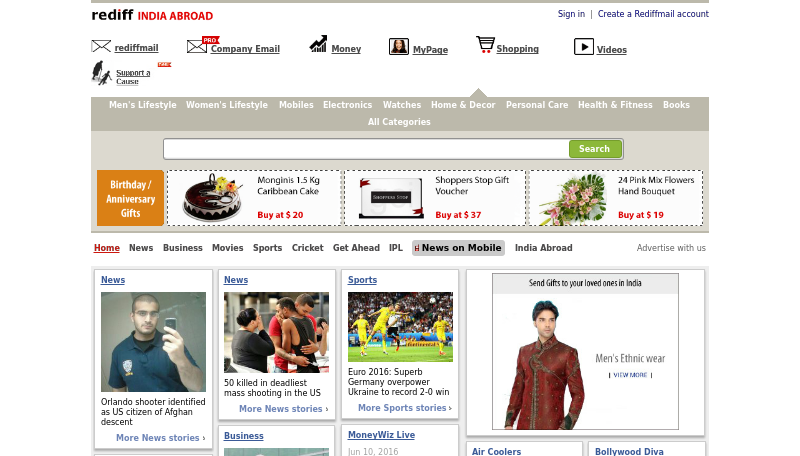Click the Advertise with us link
The image size is (800, 456).
click(671, 248)
